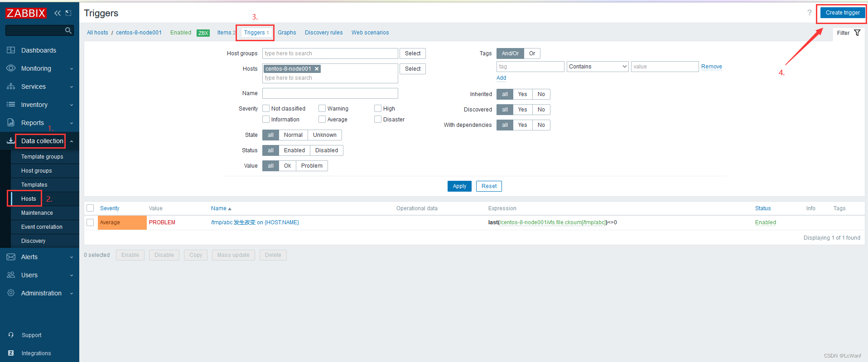Open Dashboards from the sidebar icon
Viewport: 868px width, 362px height.
click(11, 50)
